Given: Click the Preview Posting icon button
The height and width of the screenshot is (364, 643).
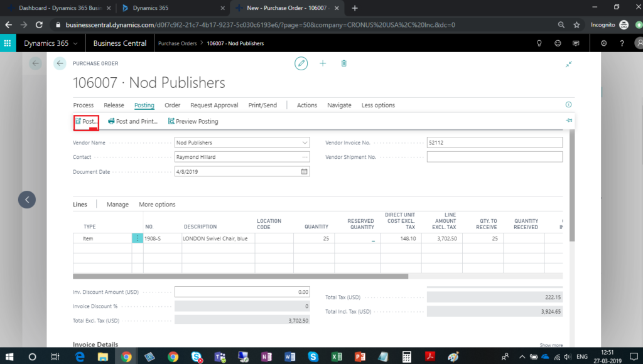Looking at the screenshot, I should coord(171,121).
